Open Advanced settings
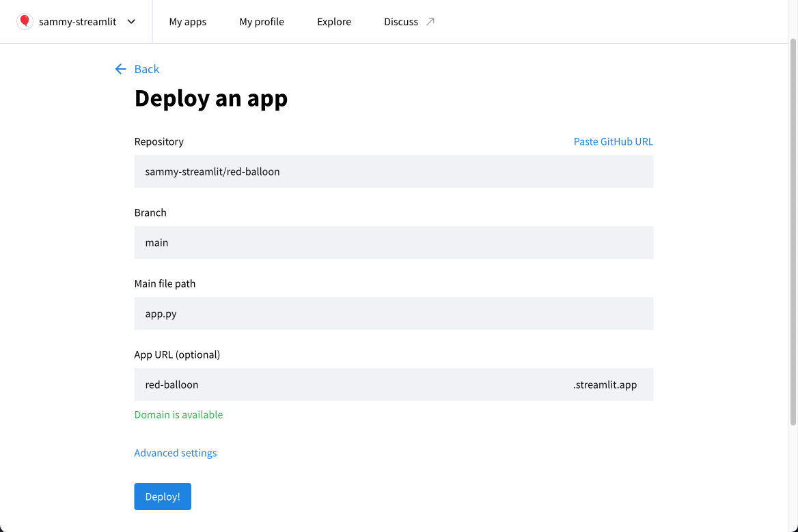The height and width of the screenshot is (532, 798). (x=176, y=453)
